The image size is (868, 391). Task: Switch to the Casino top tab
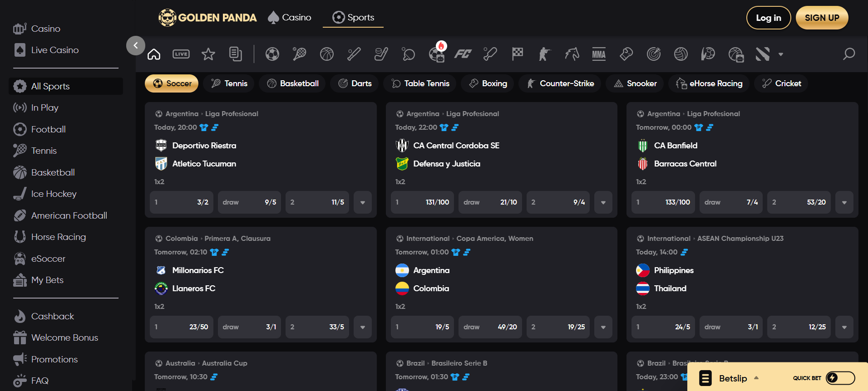[290, 18]
